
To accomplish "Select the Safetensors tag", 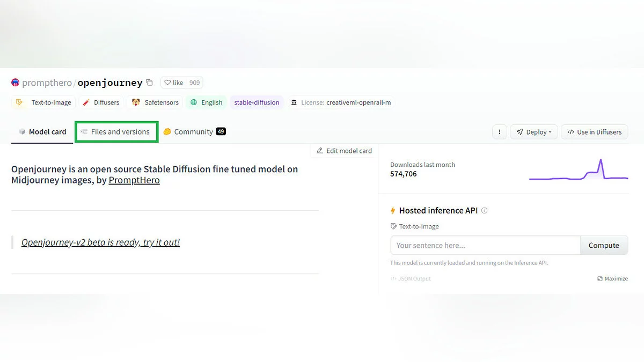I will (155, 102).
